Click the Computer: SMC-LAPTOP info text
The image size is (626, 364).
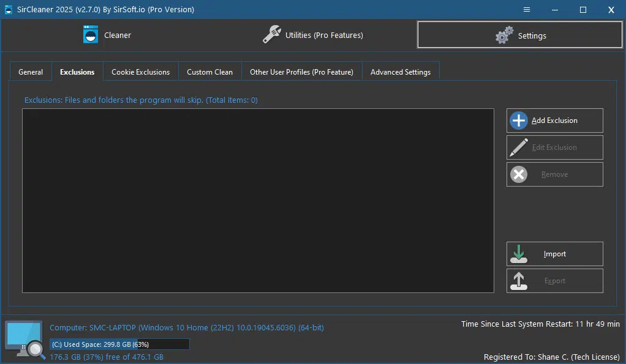point(186,327)
